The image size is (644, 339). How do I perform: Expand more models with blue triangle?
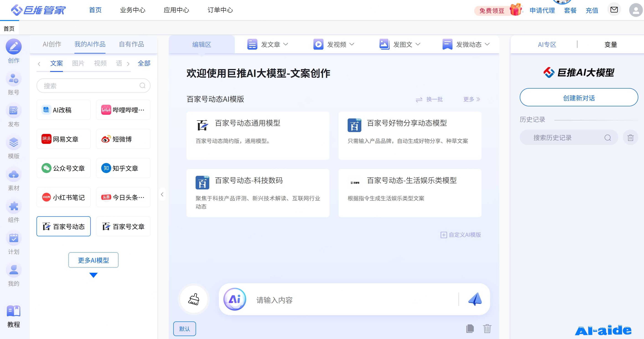tap(93, 275)
